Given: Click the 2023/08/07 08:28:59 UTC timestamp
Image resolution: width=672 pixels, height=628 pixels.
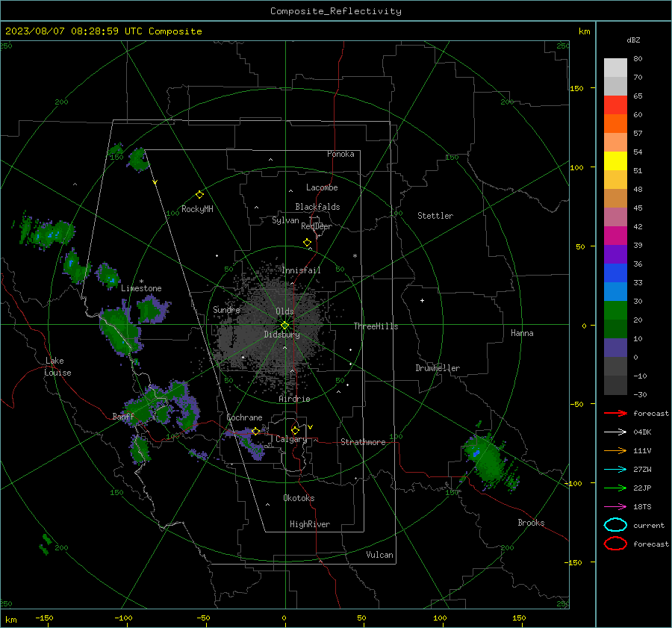Looking at the screenshot, I should [x=73, y=31].
